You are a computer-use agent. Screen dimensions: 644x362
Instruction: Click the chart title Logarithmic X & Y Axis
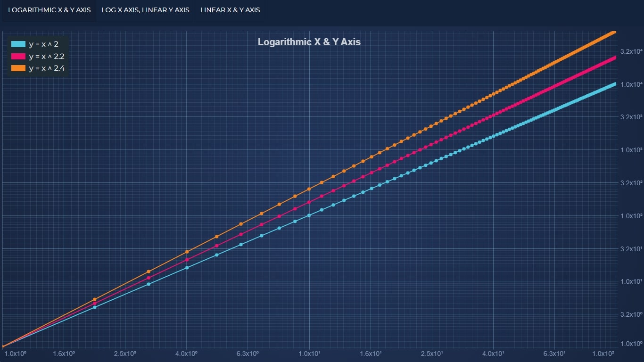click(x=309, y=42)
